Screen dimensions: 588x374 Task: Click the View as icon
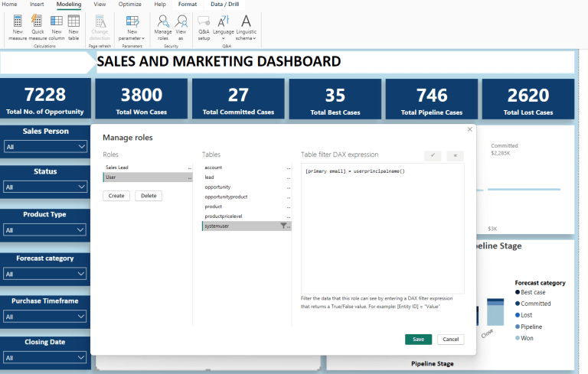(181, 23)
